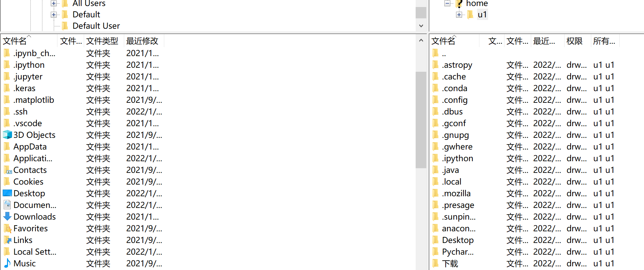This screenshot has height=270, width=644.
Task: Select the 3D Objects cube icon
Action: tap(7, 135)
